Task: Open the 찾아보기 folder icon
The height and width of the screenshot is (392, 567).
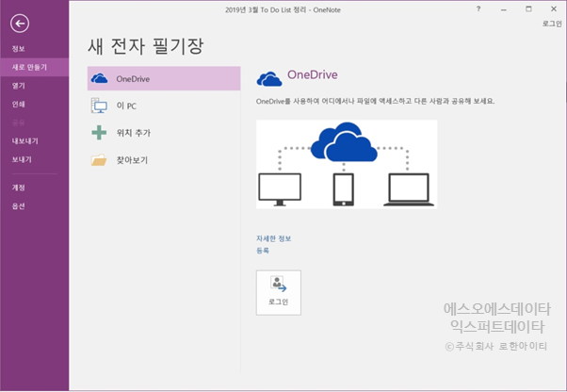Action: point(100,160)
